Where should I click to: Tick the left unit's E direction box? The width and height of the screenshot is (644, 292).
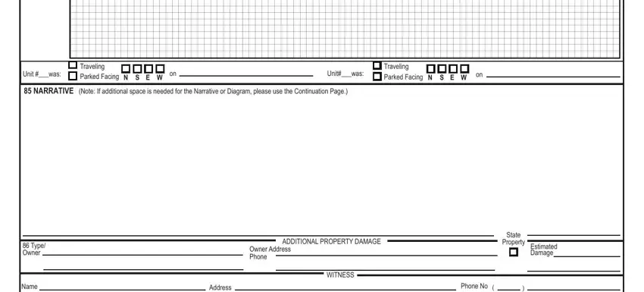tap(148, 69)
